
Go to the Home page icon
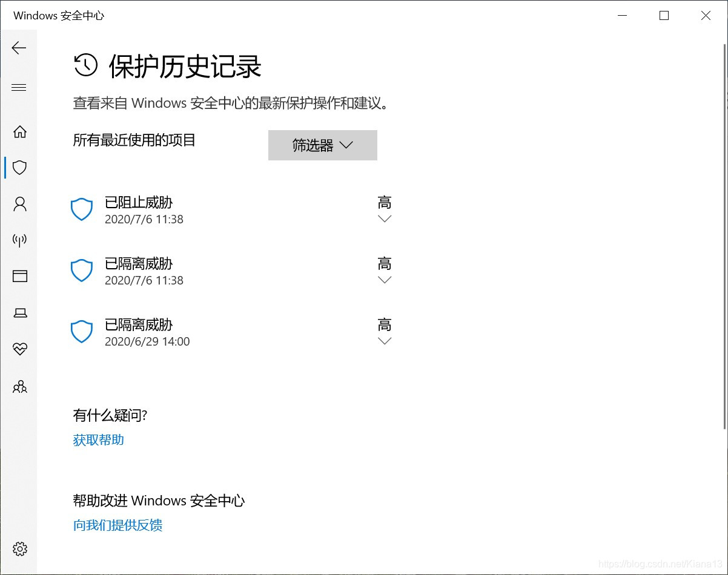click(20, 131)
